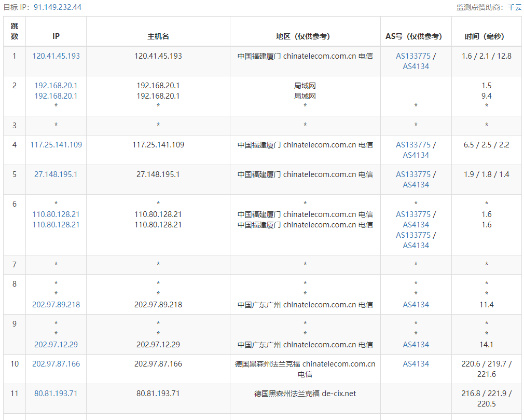Select time value 216.8 / 221.9 / 220.5
The image size is (524, 420).
(487, 398)
